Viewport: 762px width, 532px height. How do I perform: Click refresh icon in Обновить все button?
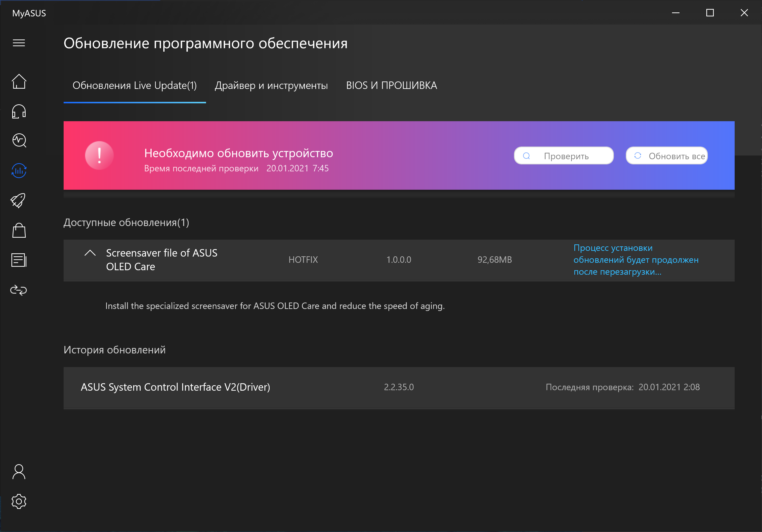tap(637, 155)
